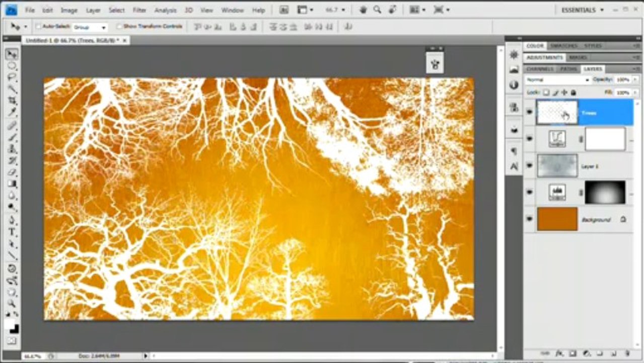Select the Healing Brush tool
This screenshot has width=644, height=363.
[12, 125]
